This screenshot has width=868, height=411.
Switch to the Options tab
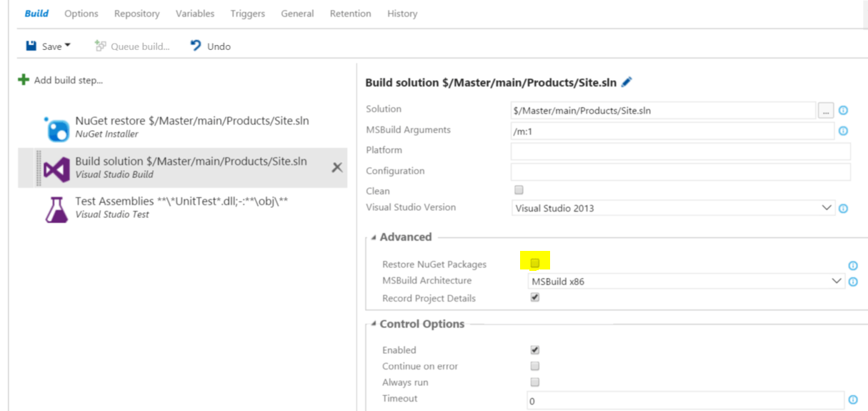coord(81,14)
